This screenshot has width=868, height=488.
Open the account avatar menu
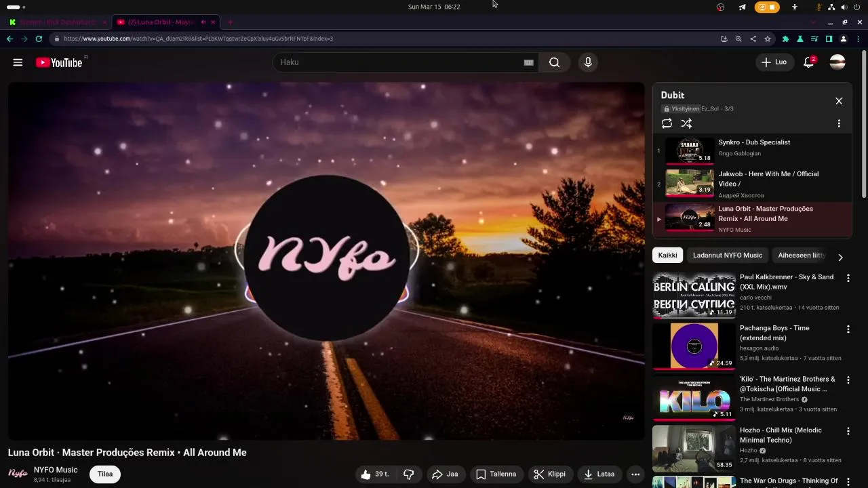click(x=837, y=62)
